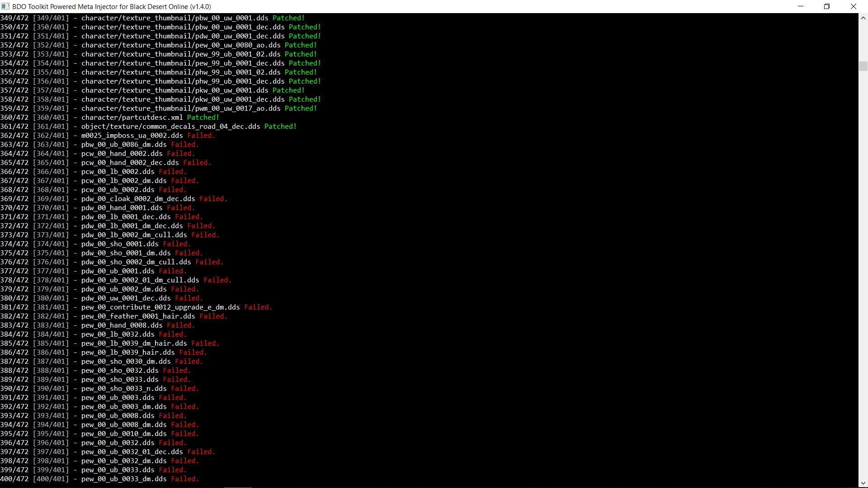Click Patched! beside pwm_00_uw_0017_ao.dds
The image size is (868, 488).
pyautogui.click(x=301, y=108)
